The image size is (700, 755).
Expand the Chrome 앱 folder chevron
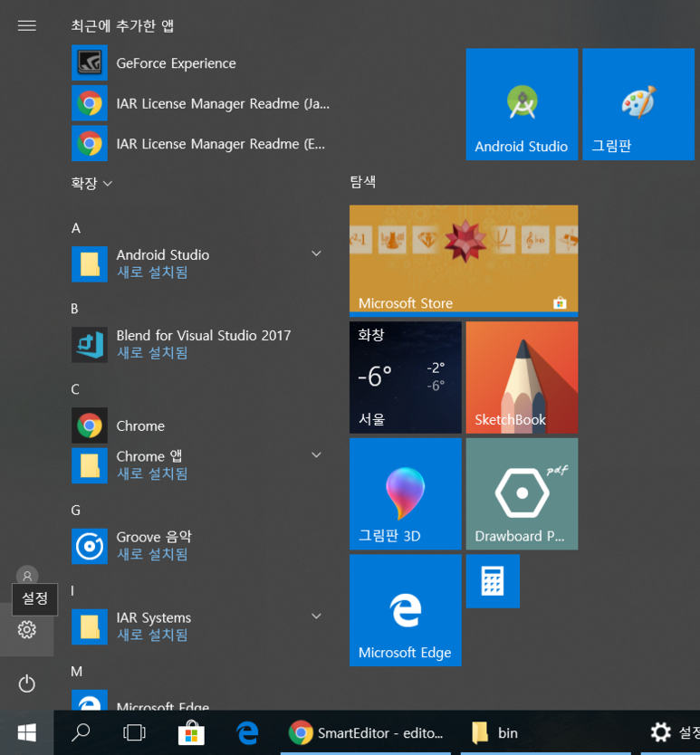coord(316,455)
